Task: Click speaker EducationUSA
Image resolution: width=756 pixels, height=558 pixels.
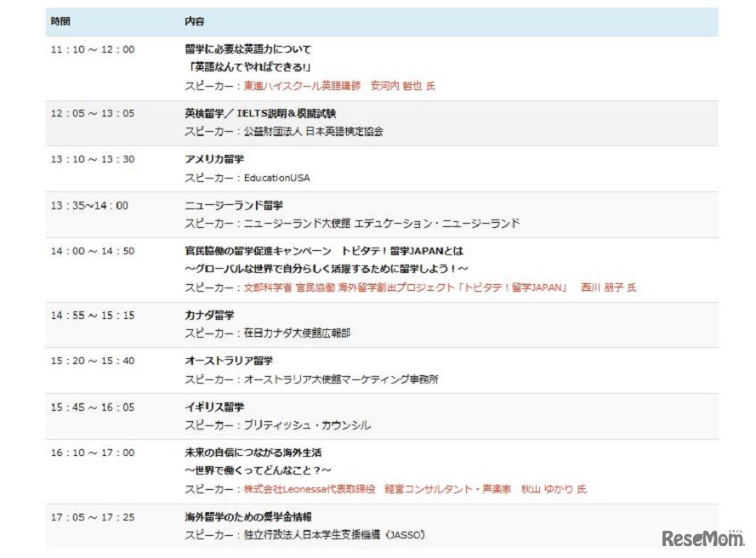Action: coord(276,178)
